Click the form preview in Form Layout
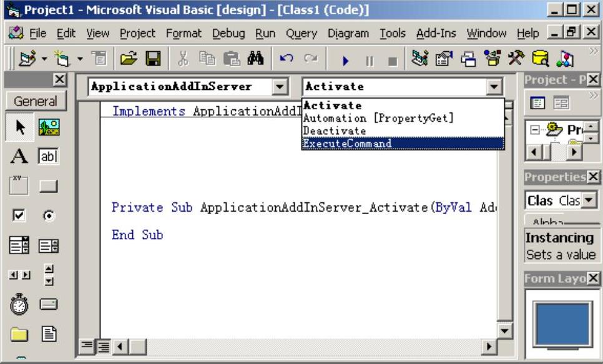 (562, 325)
